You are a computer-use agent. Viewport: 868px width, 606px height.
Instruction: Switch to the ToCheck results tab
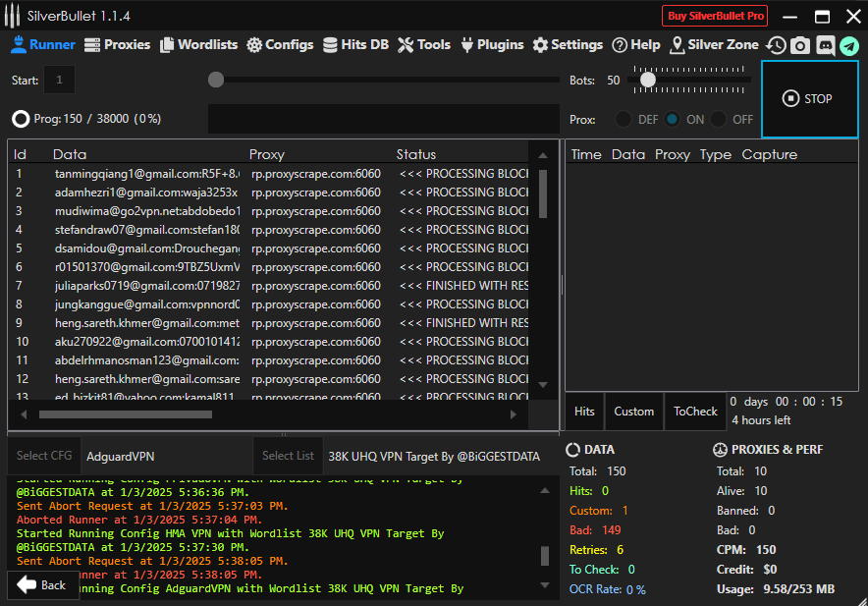pyautogui.click(x=695, y=412)
